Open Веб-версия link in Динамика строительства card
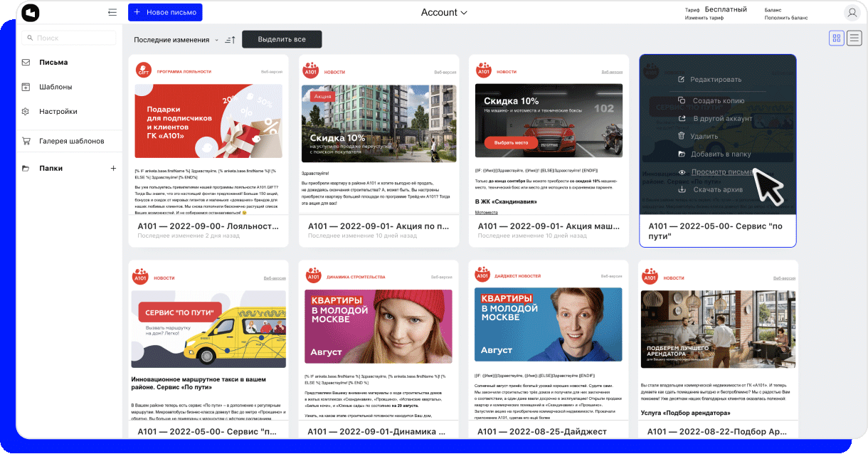 point(441,277)
